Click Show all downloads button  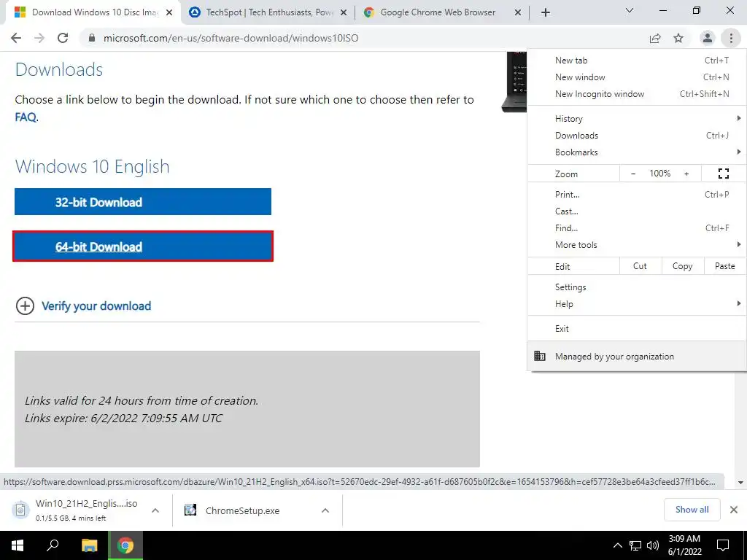692,510
